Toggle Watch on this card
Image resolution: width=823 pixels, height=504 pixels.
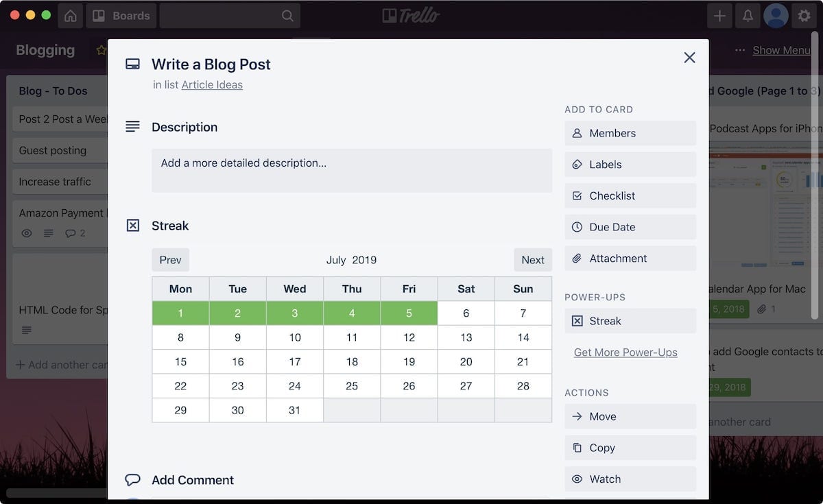(x=630, y=479)
